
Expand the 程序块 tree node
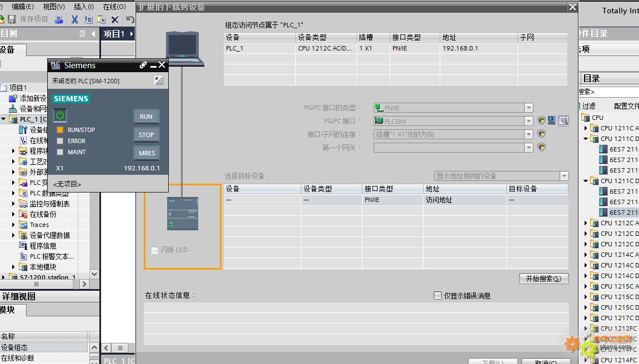click(x=14, y=151)
